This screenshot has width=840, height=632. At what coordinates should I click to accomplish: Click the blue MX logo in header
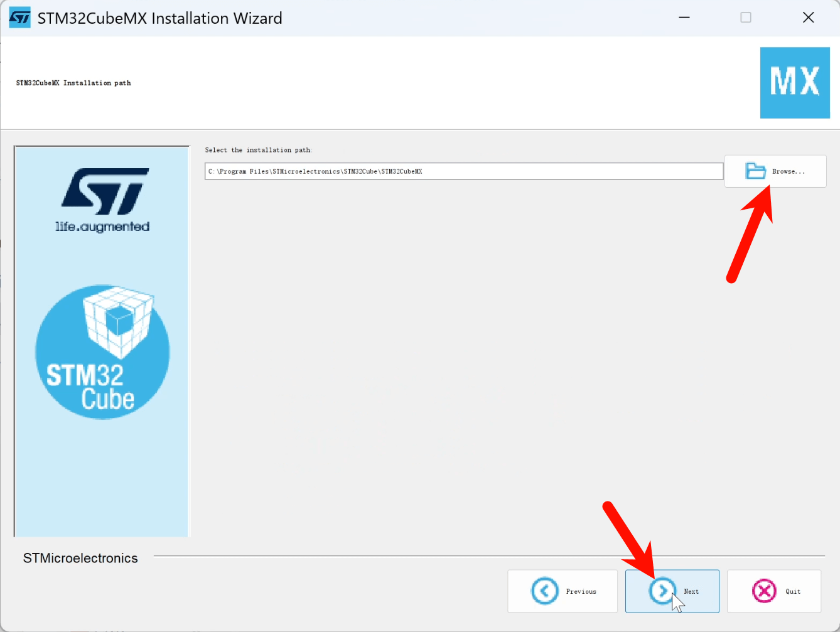point(795,83)
